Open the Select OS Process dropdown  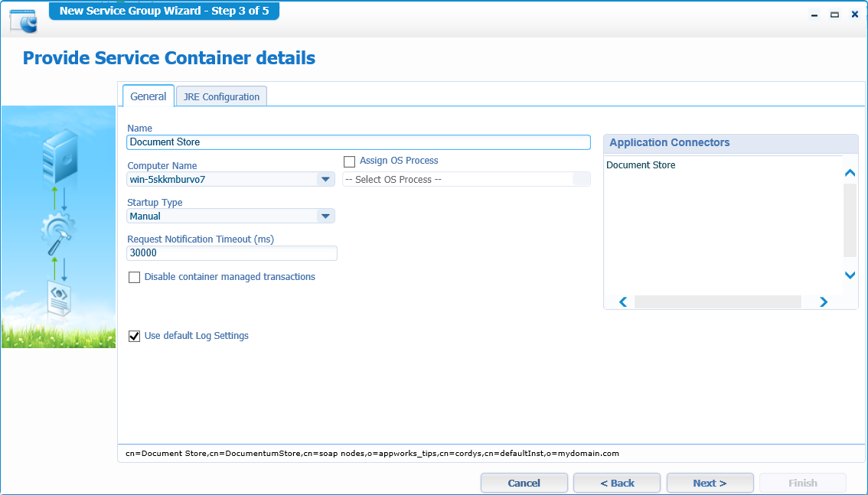581,179
